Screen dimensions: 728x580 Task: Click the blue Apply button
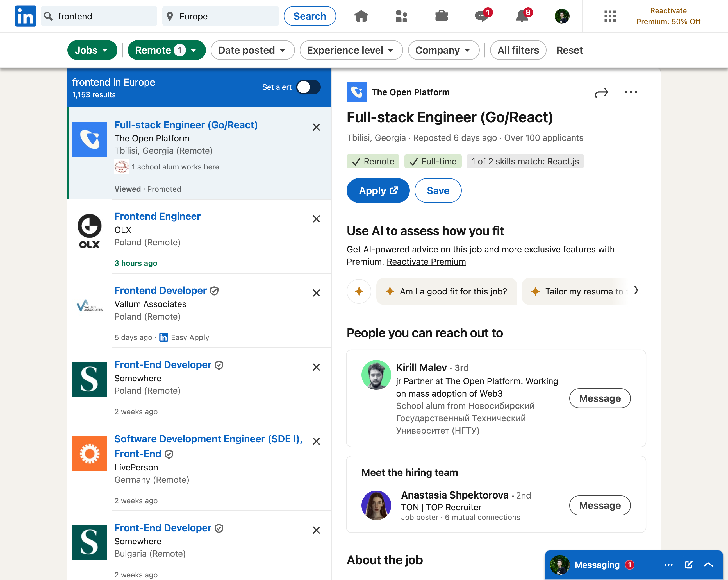(x=378, y=191)
